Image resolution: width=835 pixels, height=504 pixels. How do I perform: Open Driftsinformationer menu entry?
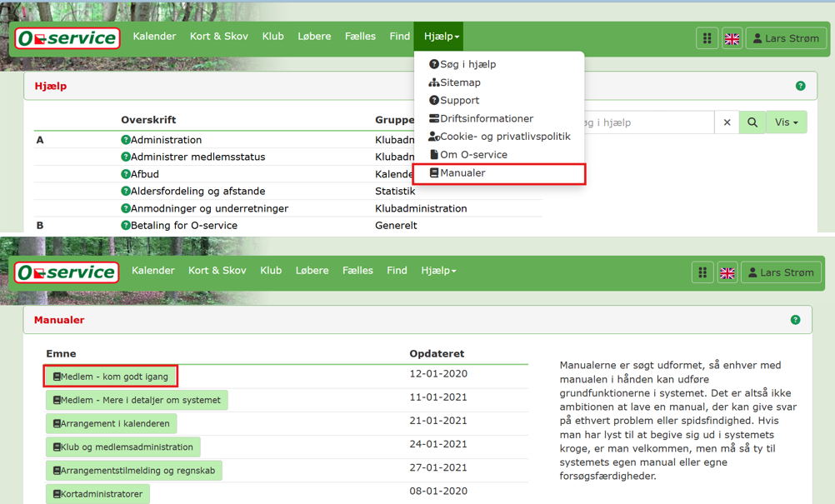coord(482,118)
